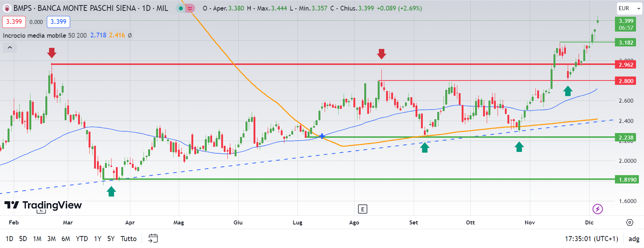Screen dimensions: 644x248
Task: Click the 17:35:01 (UTC+1) timezone clock
Action: coord(591,239)
